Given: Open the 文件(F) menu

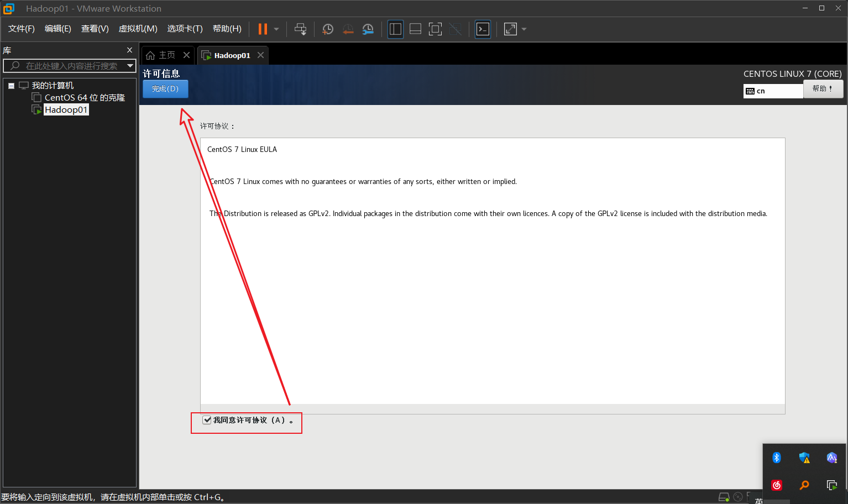Looking at the screenshot, I should (x=22, y=29).
